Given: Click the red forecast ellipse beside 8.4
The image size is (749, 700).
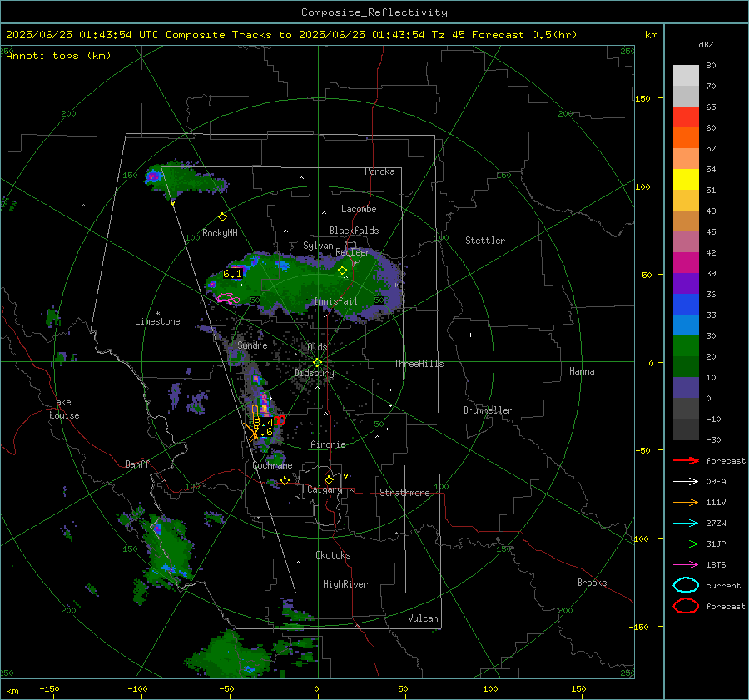Looking at the screenshot, I should point(280,420).
